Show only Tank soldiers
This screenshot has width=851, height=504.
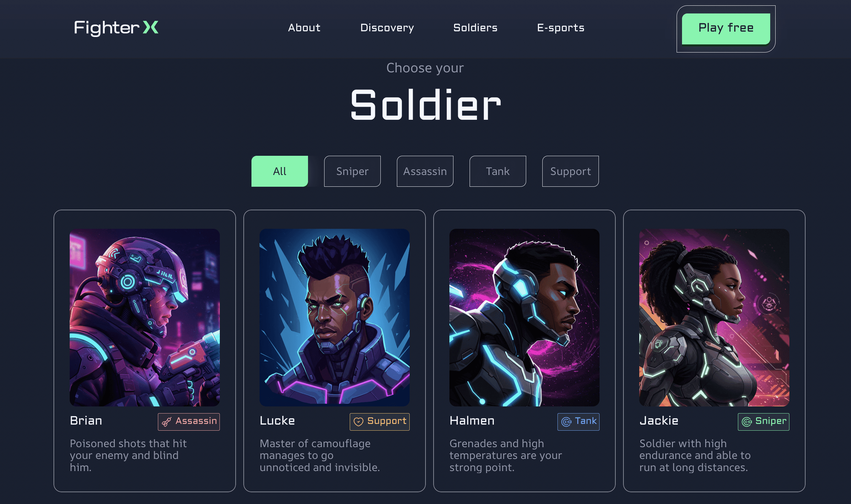(498, 171)
